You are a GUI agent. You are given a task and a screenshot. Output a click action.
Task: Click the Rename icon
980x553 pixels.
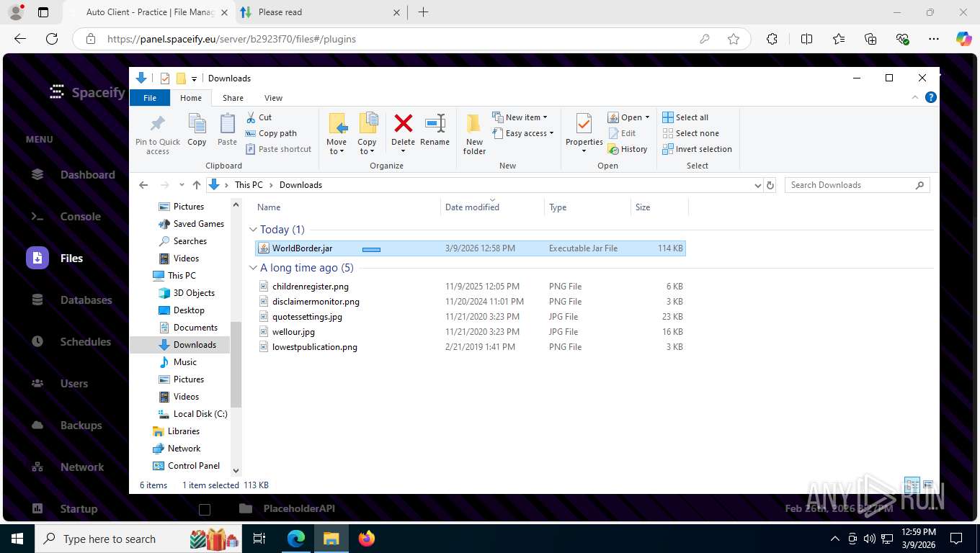click(435, 123)
